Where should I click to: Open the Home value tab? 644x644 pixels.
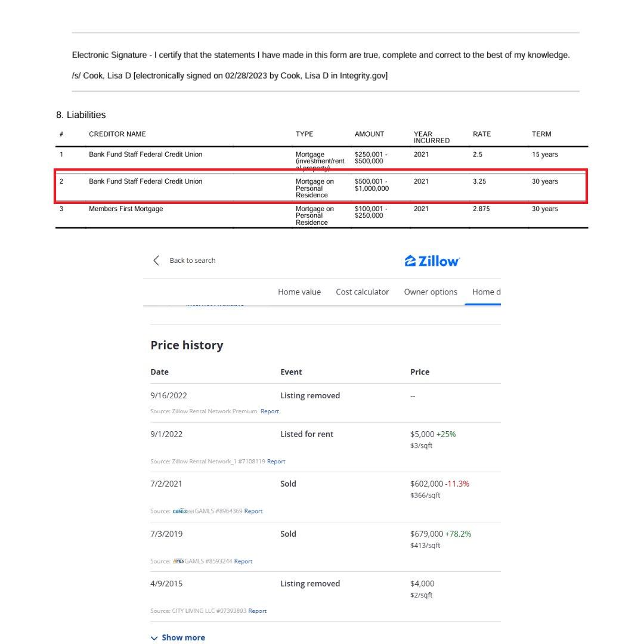299,292
